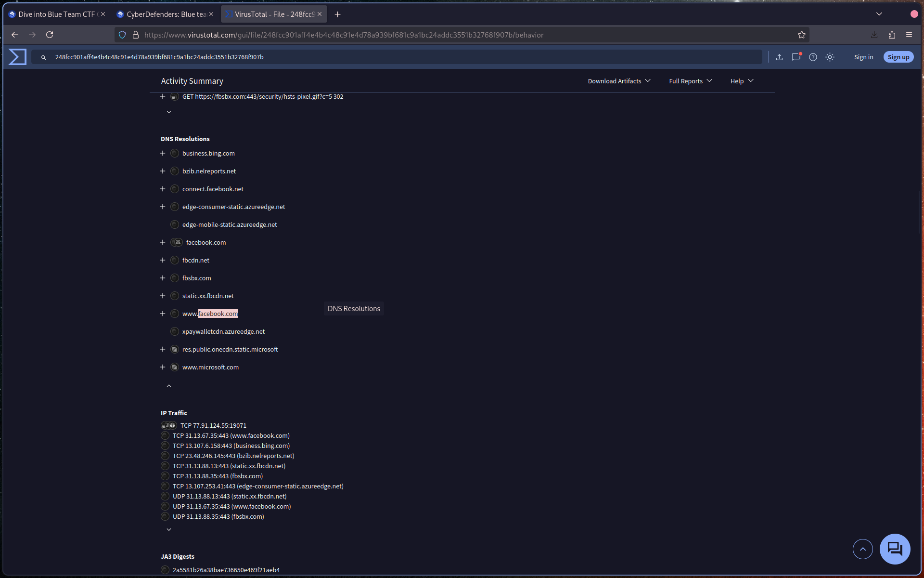
Task: Expand the edge-consumer-static.azureedge.net entry
Action: tap(163, 207)
